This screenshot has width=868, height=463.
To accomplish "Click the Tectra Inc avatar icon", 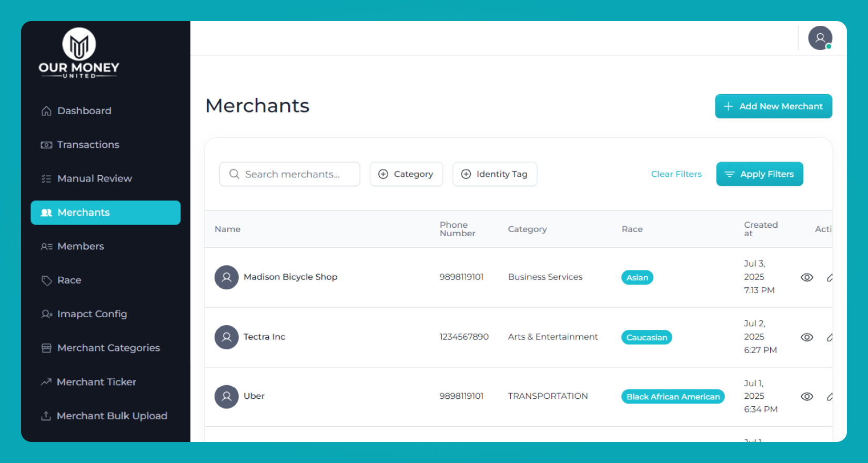I will 227,337.
